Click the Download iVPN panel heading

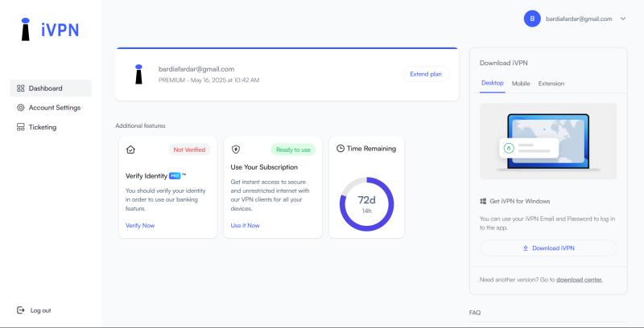(504, 64)
